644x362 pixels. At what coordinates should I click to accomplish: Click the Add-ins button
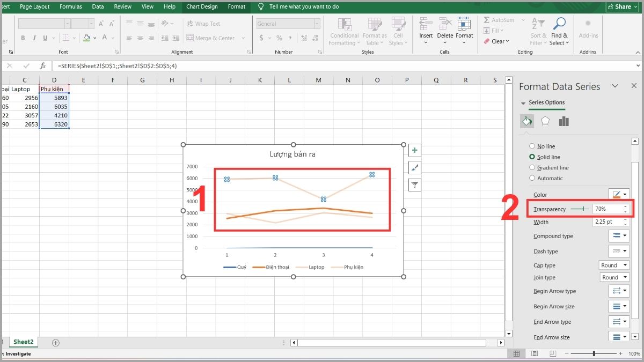tap(588, 29)
